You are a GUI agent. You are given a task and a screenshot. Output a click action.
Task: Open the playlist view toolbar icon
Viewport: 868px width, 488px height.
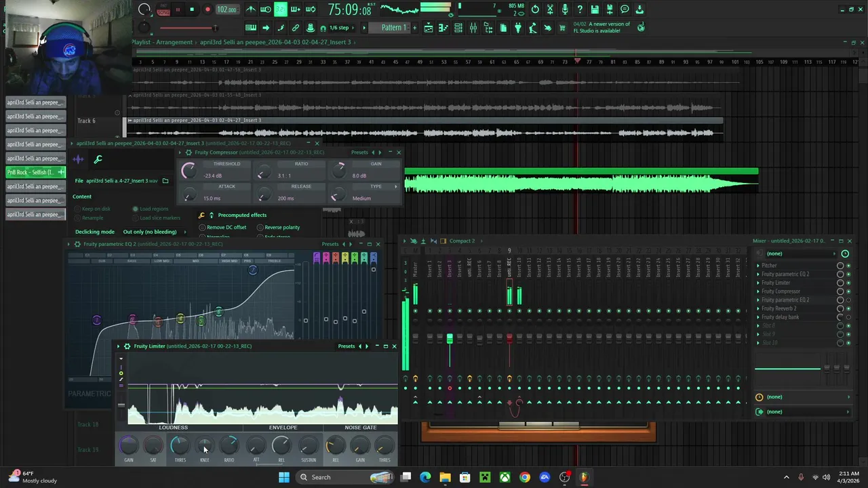(429, 28)
